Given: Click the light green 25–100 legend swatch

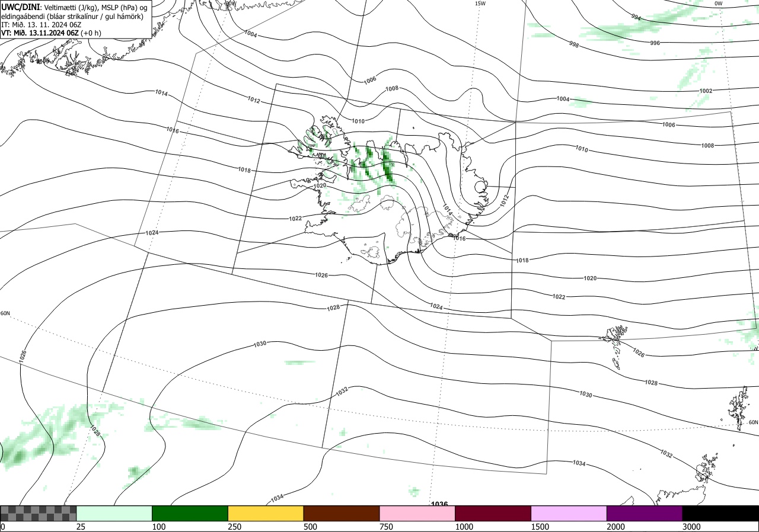Looking at the screenshot, I should pyautogui.click(x=114, y=513).
